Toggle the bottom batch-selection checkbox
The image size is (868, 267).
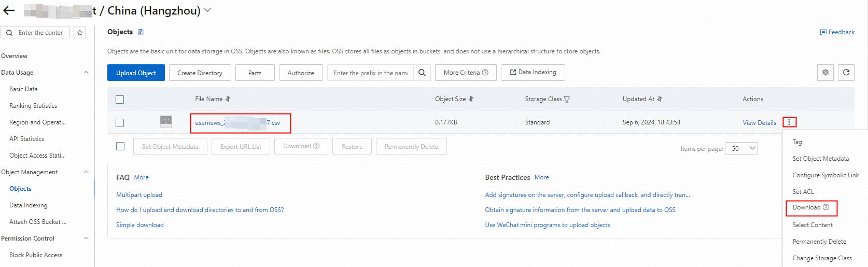click(120, 146)
